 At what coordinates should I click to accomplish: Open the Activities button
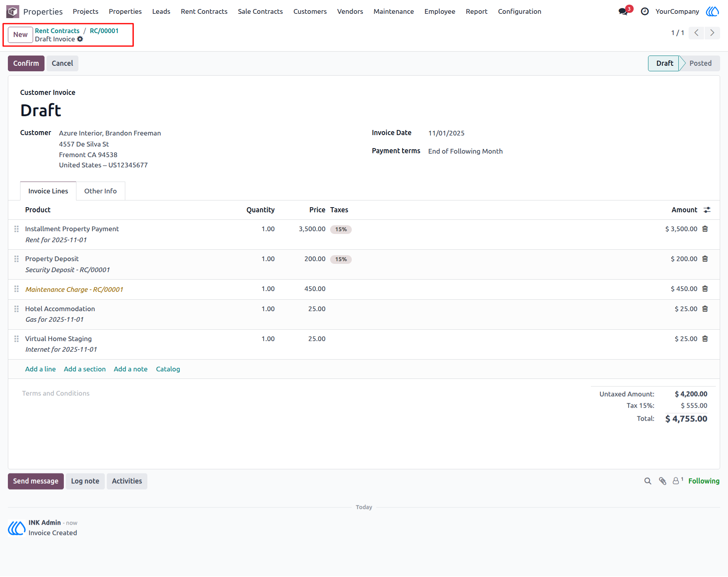pos(127,481)
